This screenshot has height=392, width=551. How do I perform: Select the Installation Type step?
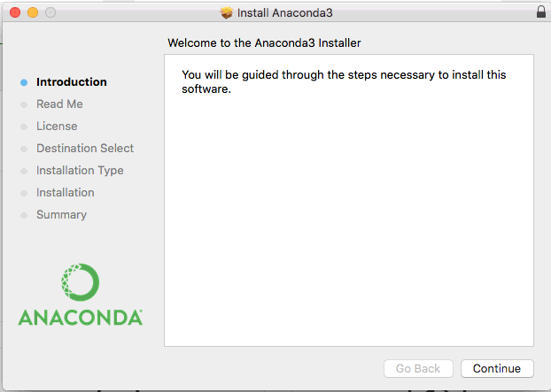[x=80, y=171]
